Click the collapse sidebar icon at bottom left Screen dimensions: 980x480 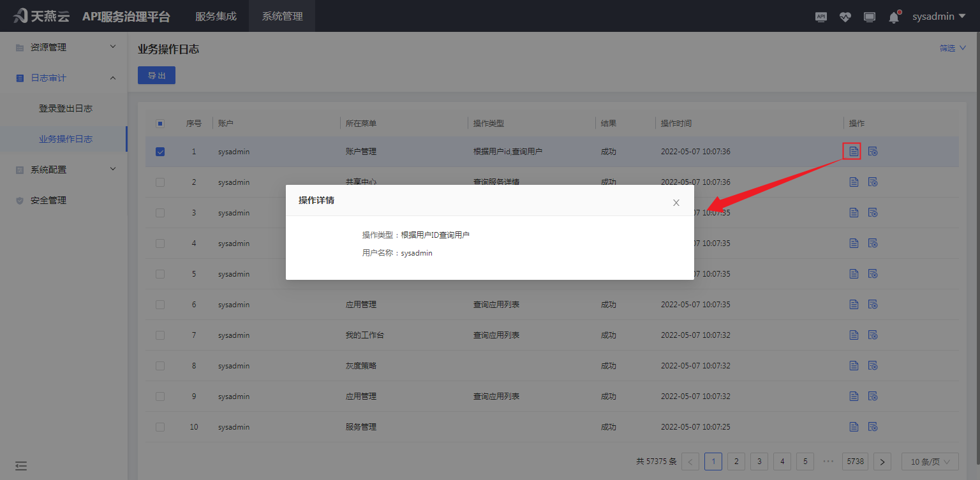click(x=21, y=466)
